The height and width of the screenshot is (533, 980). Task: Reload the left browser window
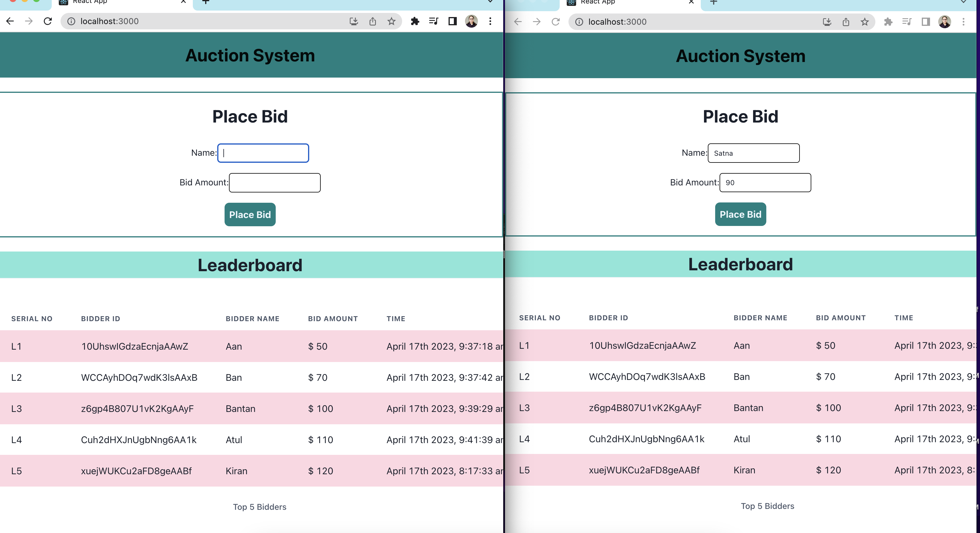coord(48,21)
